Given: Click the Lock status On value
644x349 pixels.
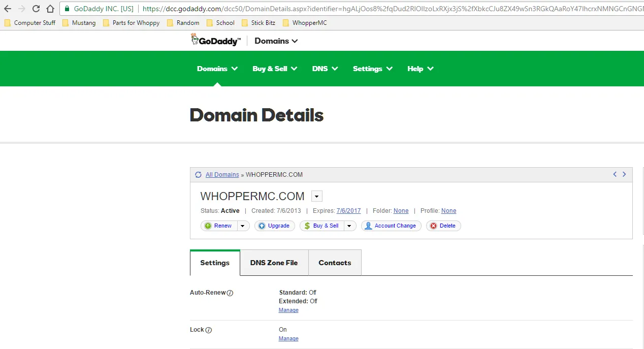Looking at the screenshot, I should pos(283,330).
